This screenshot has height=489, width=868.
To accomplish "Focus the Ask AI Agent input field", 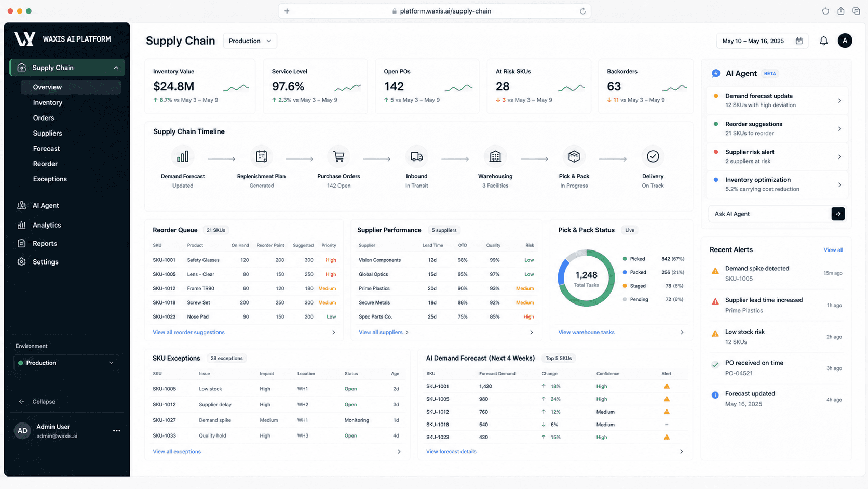I will (x=769, y=214).
